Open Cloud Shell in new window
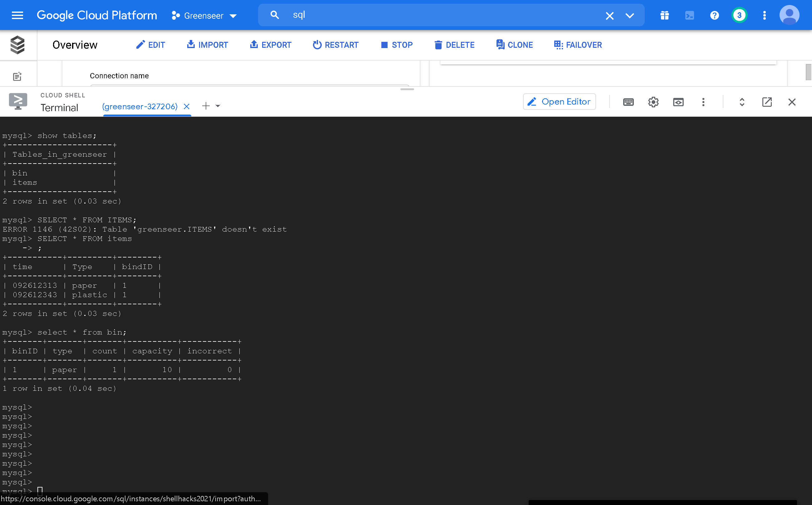The image size is (812, 505). pyautogui.click(x=767, y=102)
